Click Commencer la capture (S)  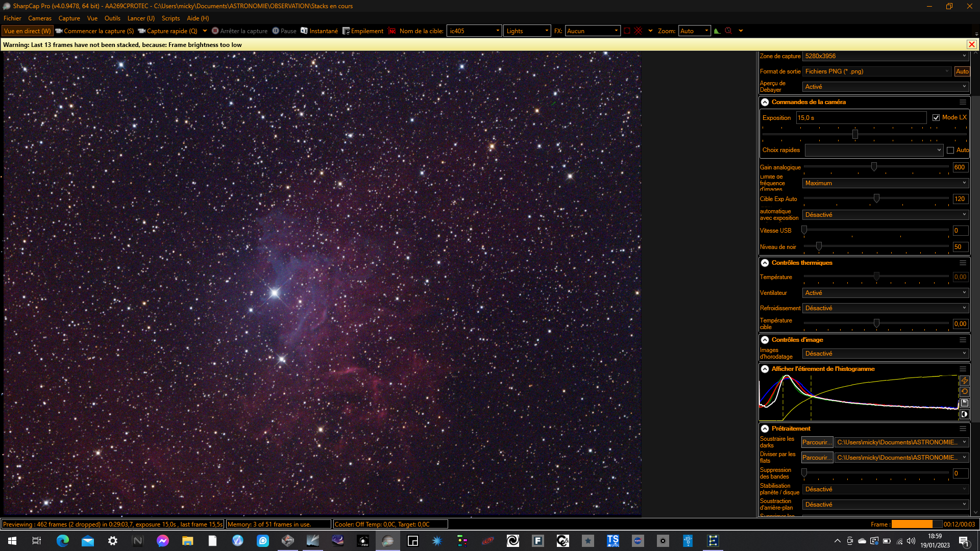click(x=94, y=31)
